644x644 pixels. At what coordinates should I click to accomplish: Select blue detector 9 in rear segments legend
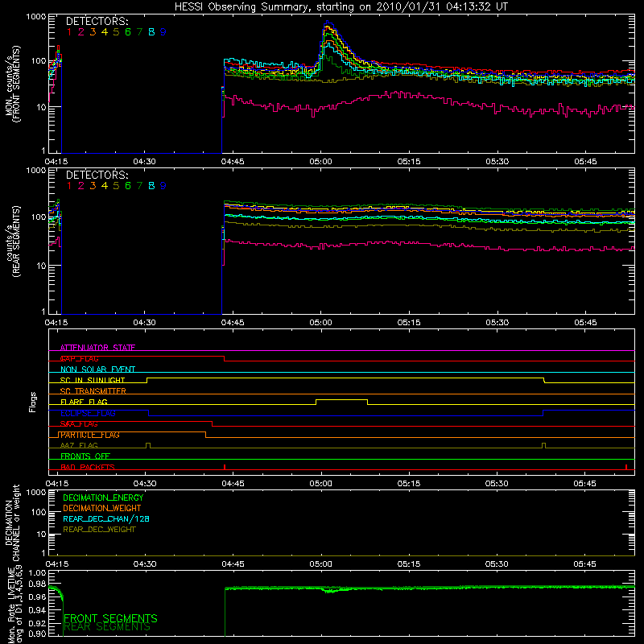[x=163, y=186]
